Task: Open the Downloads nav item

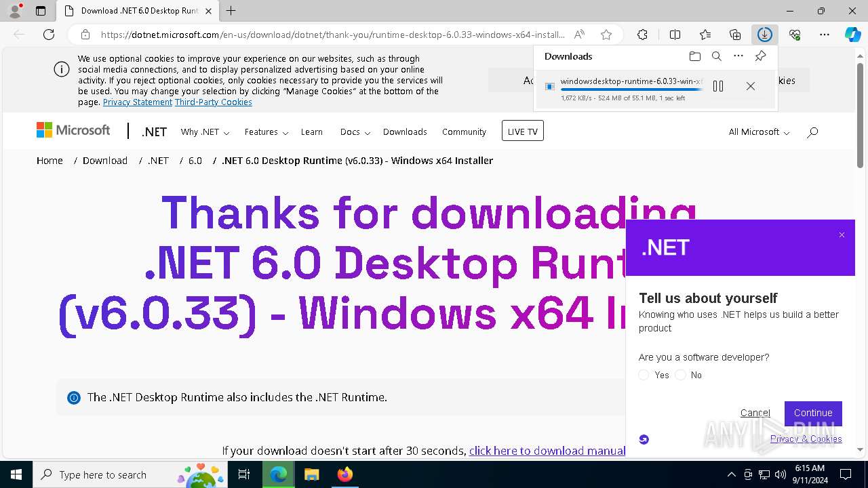Action: point(405,132)
